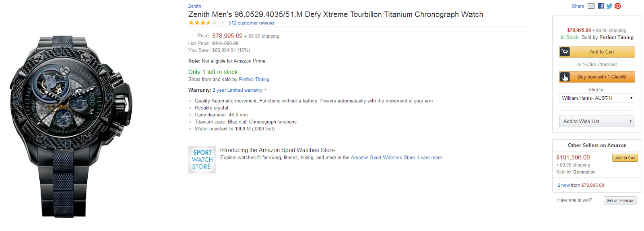
Task: Expand the star rating breakdown arrow
Action: click(x=222, y=23)
